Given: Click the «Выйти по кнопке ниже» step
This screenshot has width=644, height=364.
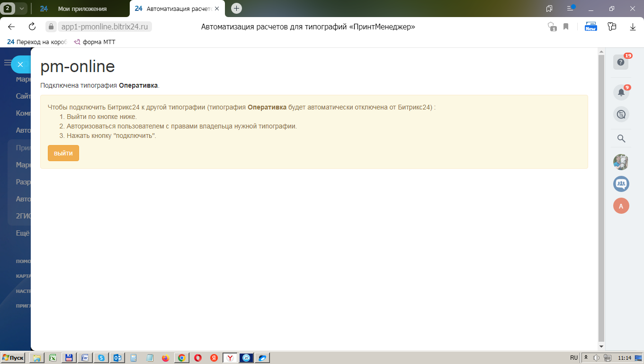Looking at the screenshot, I should tap(101, 117).
